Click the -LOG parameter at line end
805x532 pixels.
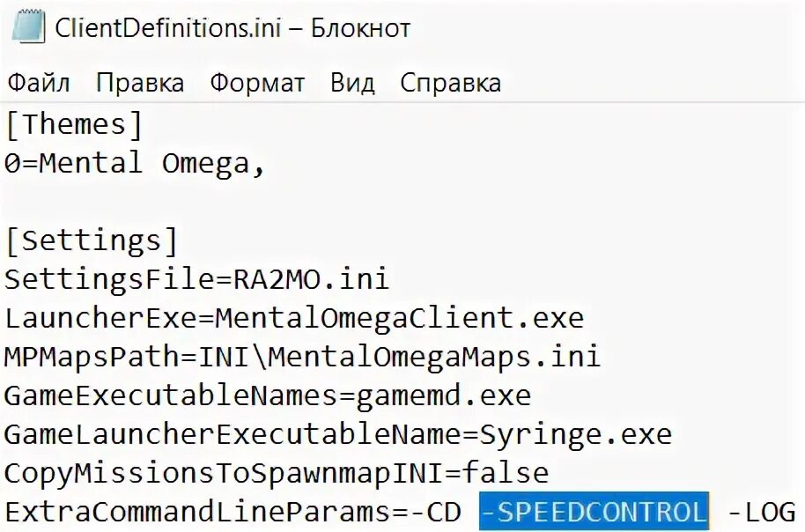[x=762, y=512]
